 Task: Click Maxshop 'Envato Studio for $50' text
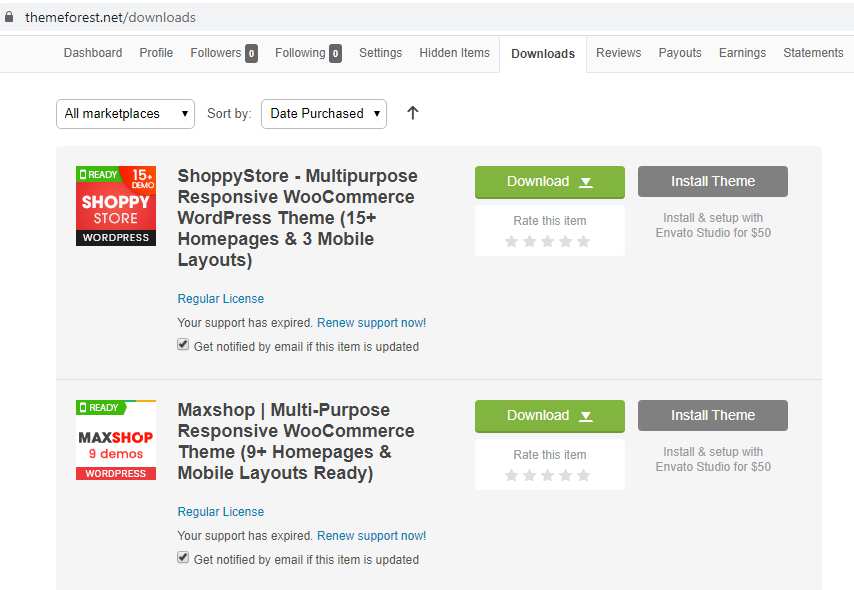[x=713, y=467]
